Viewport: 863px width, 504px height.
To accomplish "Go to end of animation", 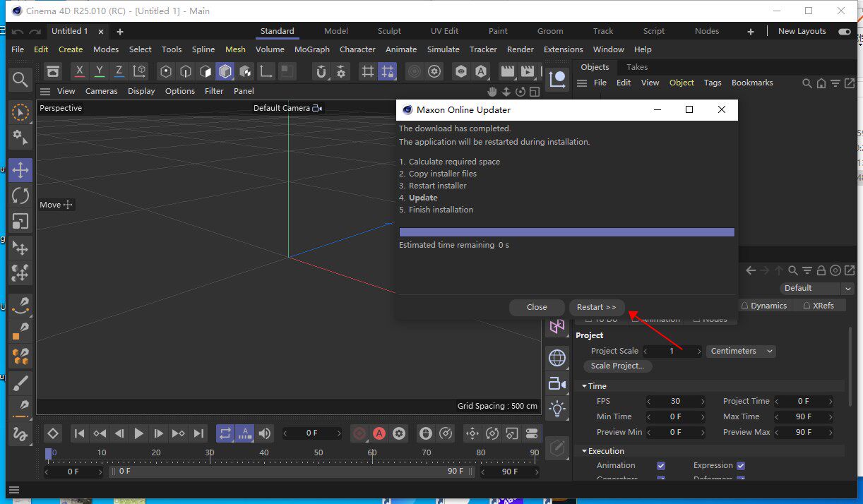I will (x=198, y=433).
